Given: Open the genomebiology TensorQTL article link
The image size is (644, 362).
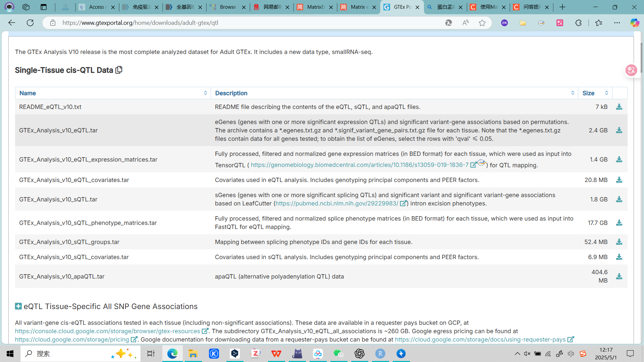Looking at the screenshot, I should point(360,165).
